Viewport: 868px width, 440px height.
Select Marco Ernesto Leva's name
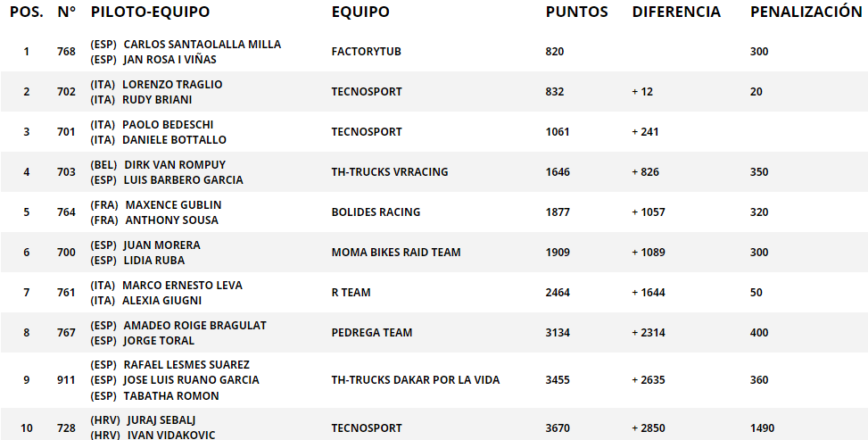coord(182,286)
